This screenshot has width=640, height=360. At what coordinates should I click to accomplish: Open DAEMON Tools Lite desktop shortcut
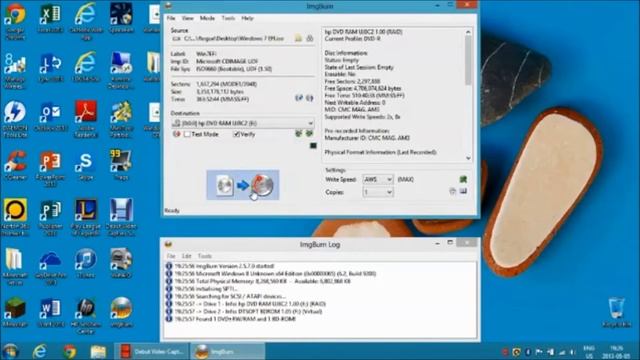[15, 119]
